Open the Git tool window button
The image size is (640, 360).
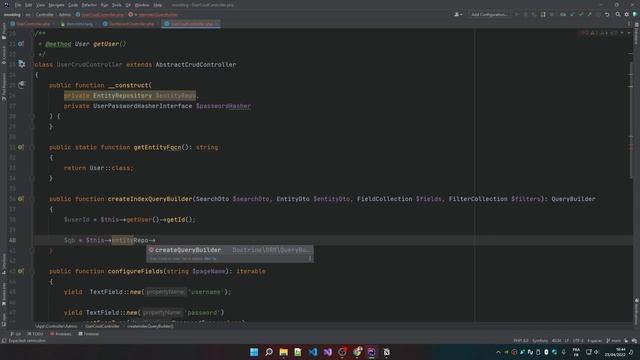point(16,334)
